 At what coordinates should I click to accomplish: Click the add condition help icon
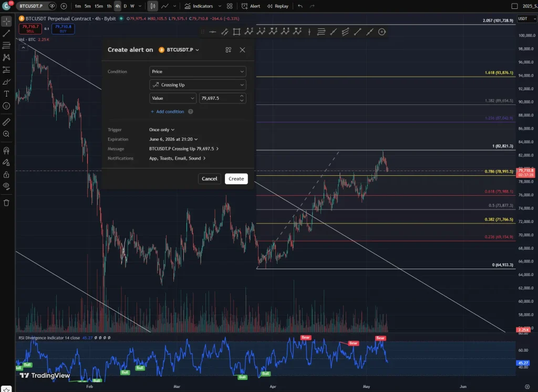click(x=190, y=112)
